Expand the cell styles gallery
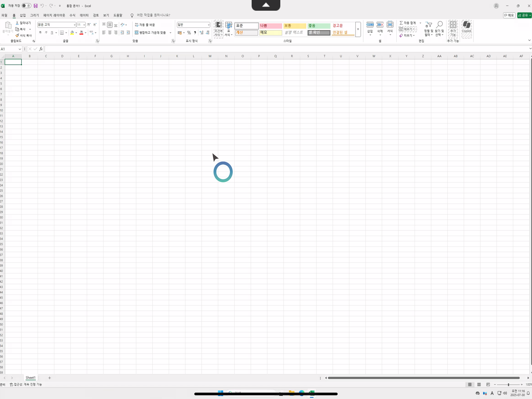 pyautogui.click(x=358, y=29)
